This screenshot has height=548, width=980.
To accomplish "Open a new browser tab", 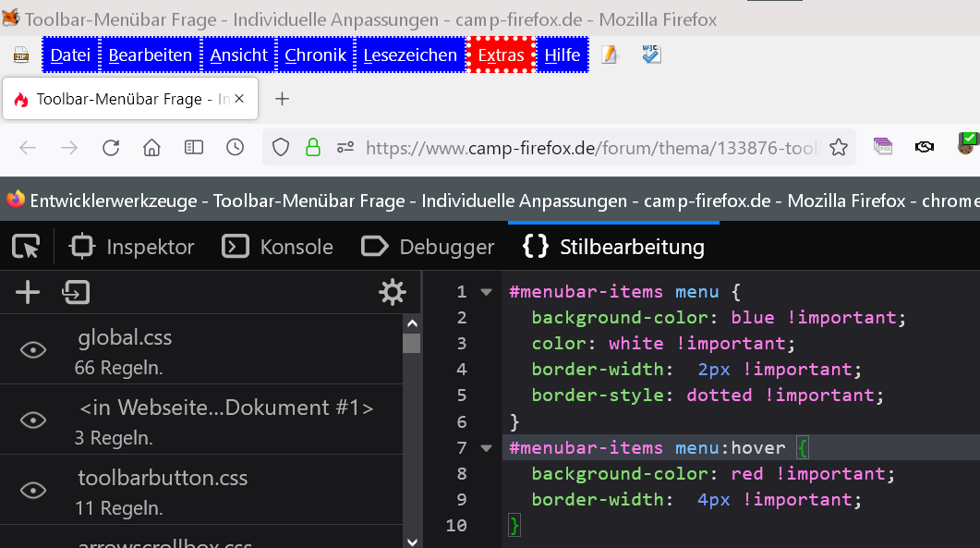I will pos(282,99).
